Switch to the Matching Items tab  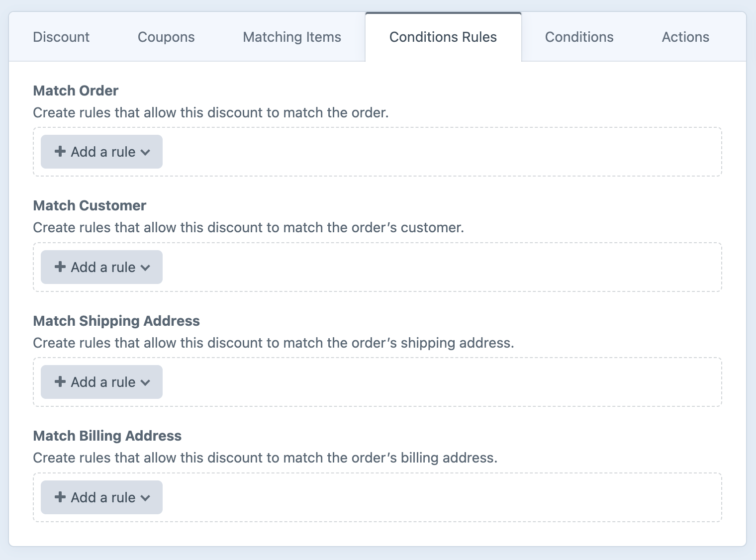pos(291,37)
